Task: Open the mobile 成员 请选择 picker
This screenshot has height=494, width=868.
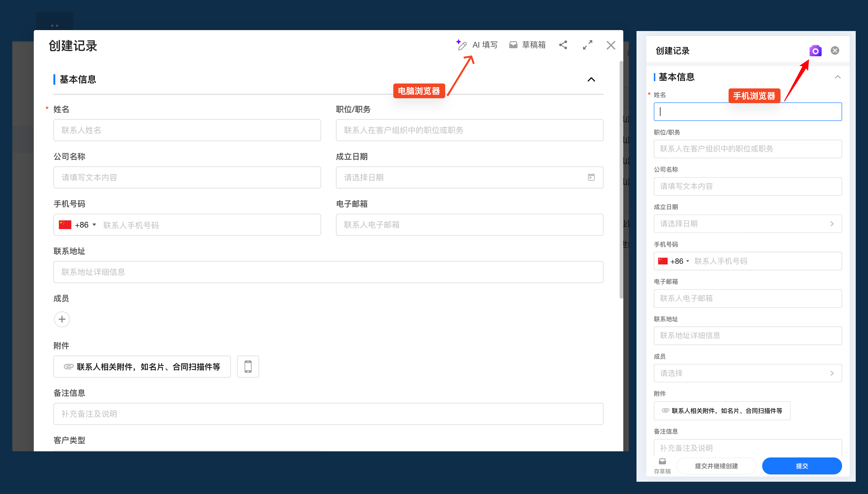Action: pyautogui.click(x=748, y=373)
